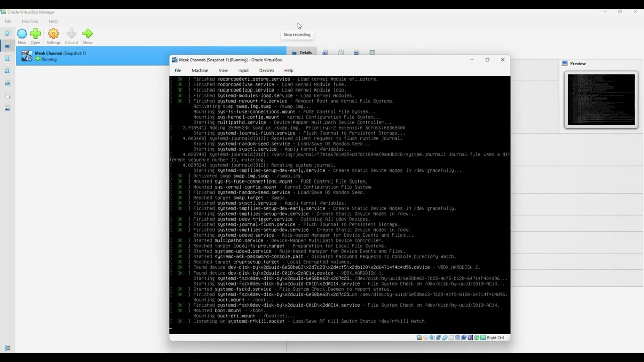
Task: Select the Activities graph icon in left sidebar
Action: click(7, 83)
